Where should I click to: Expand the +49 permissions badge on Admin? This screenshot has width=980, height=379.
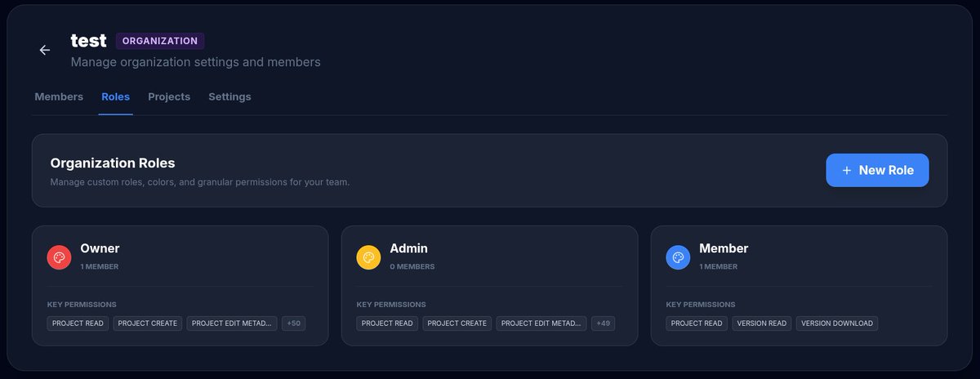[603, 323]
